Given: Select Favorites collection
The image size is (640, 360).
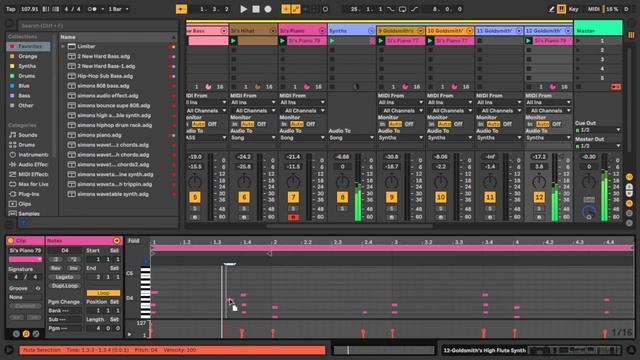Looking at the screenshot, I should [x=29, y=47].
